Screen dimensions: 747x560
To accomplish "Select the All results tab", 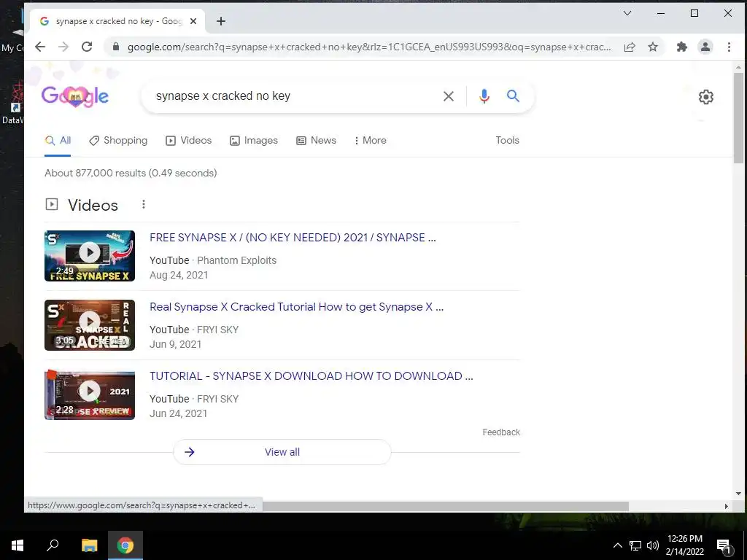I will coord(58,141).
